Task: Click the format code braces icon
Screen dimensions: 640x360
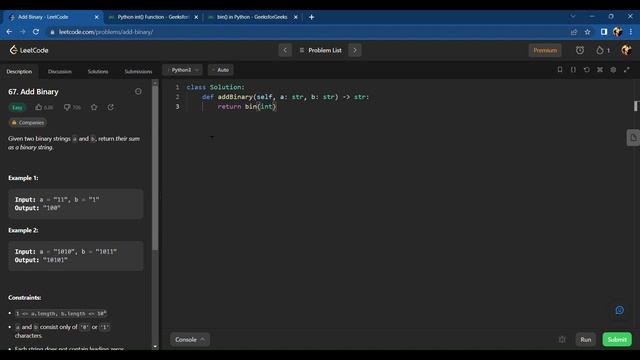Action: (573, 70)
